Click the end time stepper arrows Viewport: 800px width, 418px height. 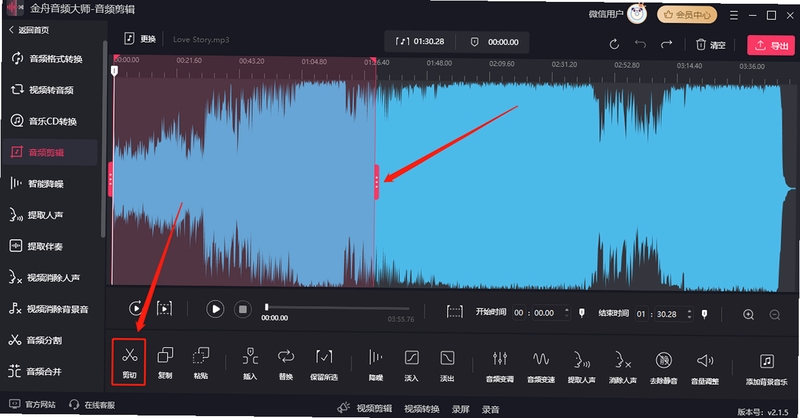(x=689, y=313)
